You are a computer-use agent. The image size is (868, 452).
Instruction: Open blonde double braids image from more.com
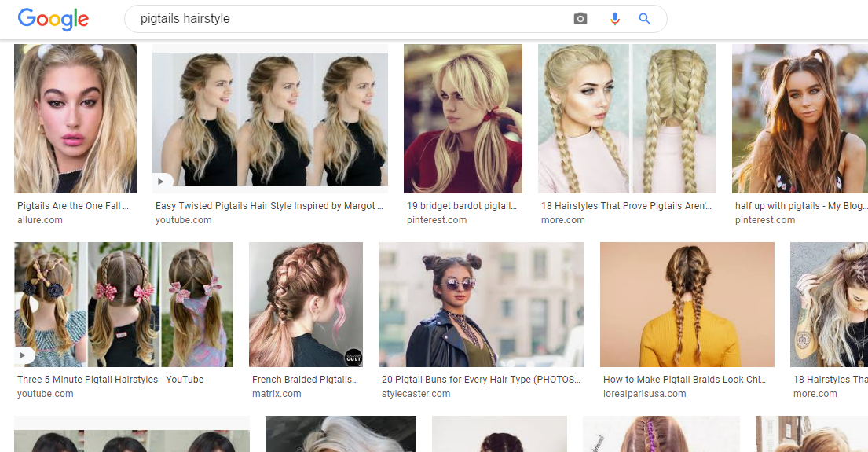[x=627, y=119]
